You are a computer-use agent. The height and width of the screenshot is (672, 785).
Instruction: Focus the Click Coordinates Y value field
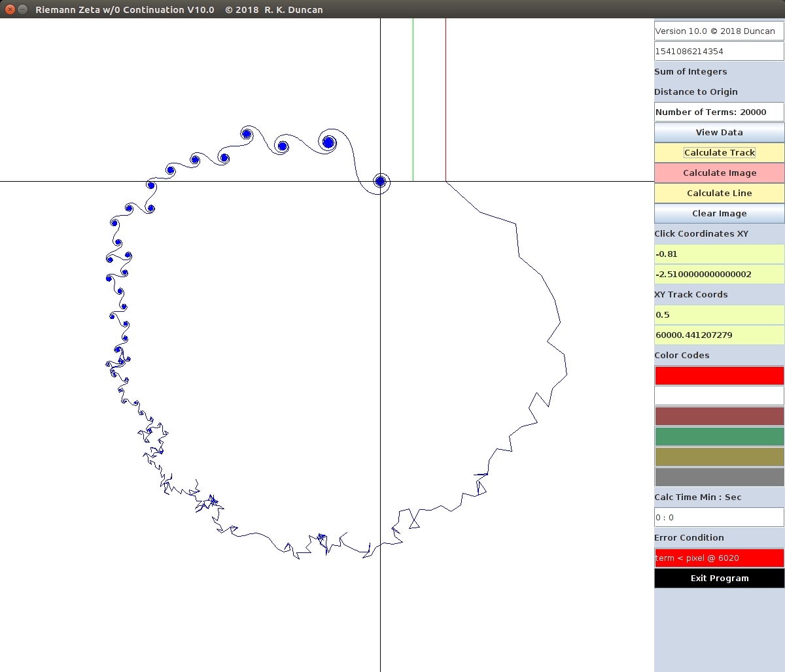(x=719, y=274)
